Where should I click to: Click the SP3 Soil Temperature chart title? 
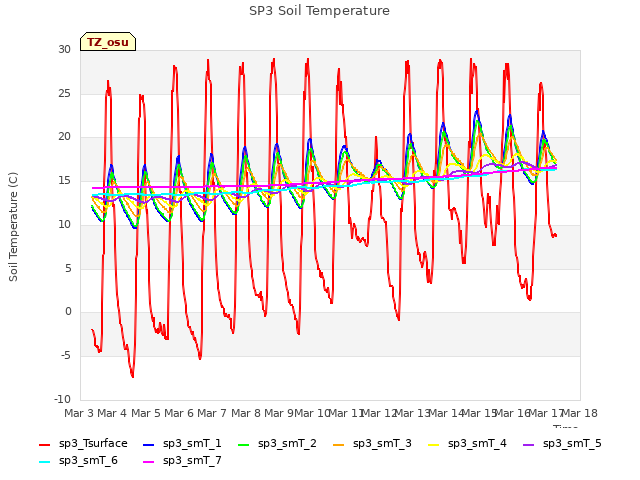(x=319, y=11)
